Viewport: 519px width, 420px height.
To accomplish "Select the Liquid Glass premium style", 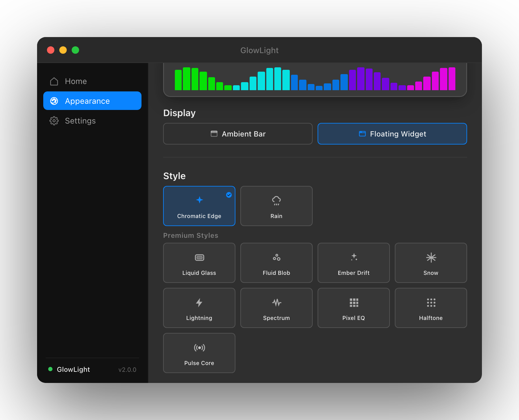I will click(x=199, y=263).
